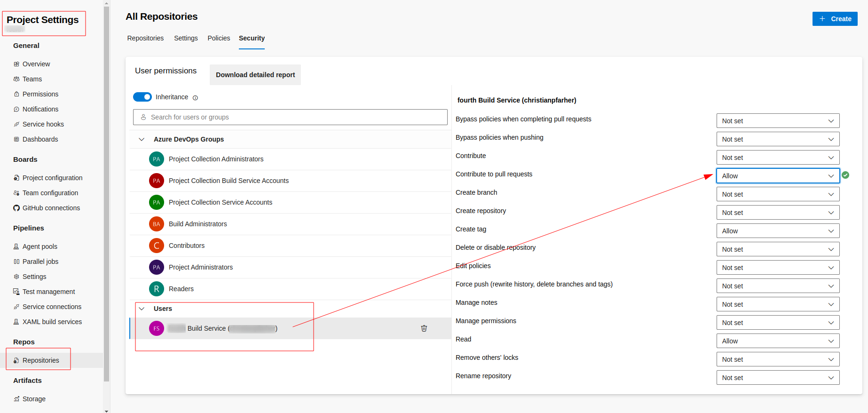Image resolution: width=868 pixels, height=413 pixels.
Task: Click the Agent pools icon in sidebar
Action: coord(16,246)
